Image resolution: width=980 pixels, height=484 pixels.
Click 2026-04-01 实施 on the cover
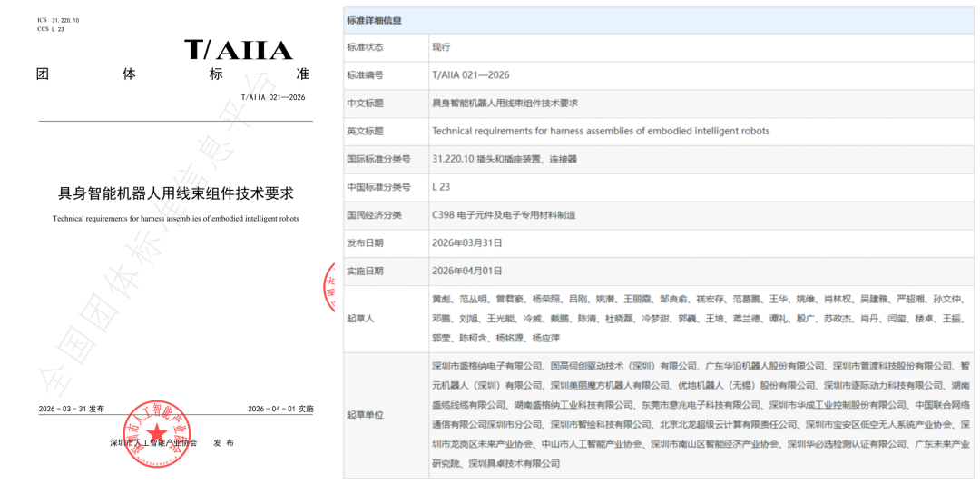pos(280,409)
